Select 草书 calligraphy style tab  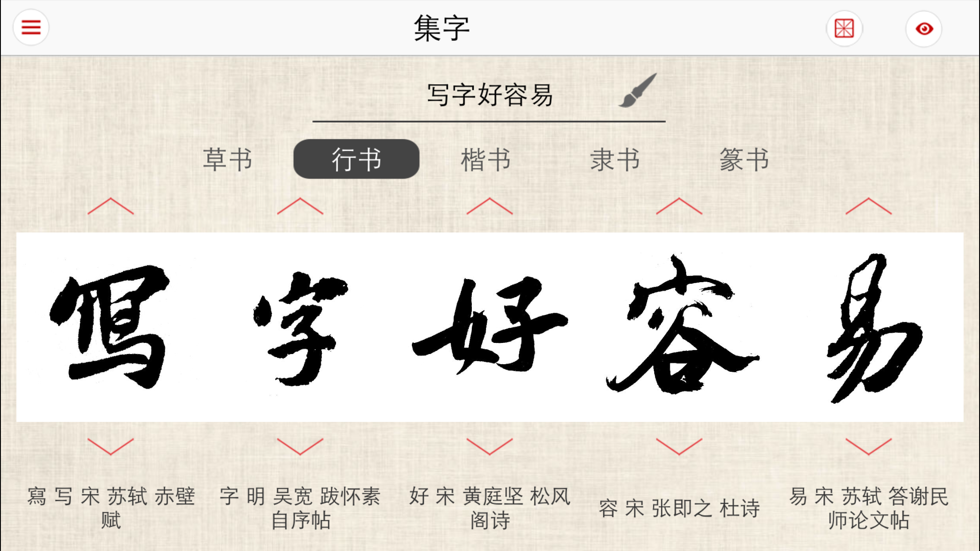(228, 159)
